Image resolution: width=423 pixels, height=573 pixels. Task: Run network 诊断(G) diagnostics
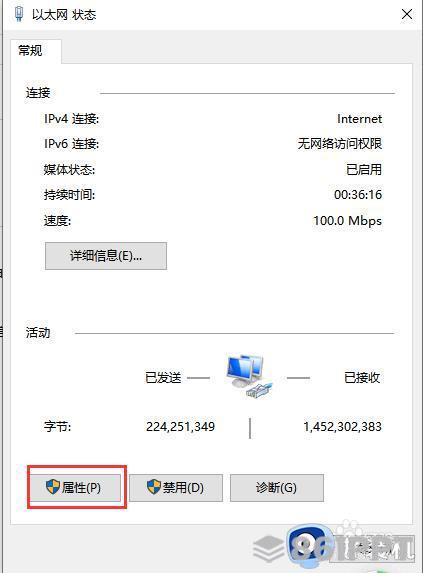277,487
